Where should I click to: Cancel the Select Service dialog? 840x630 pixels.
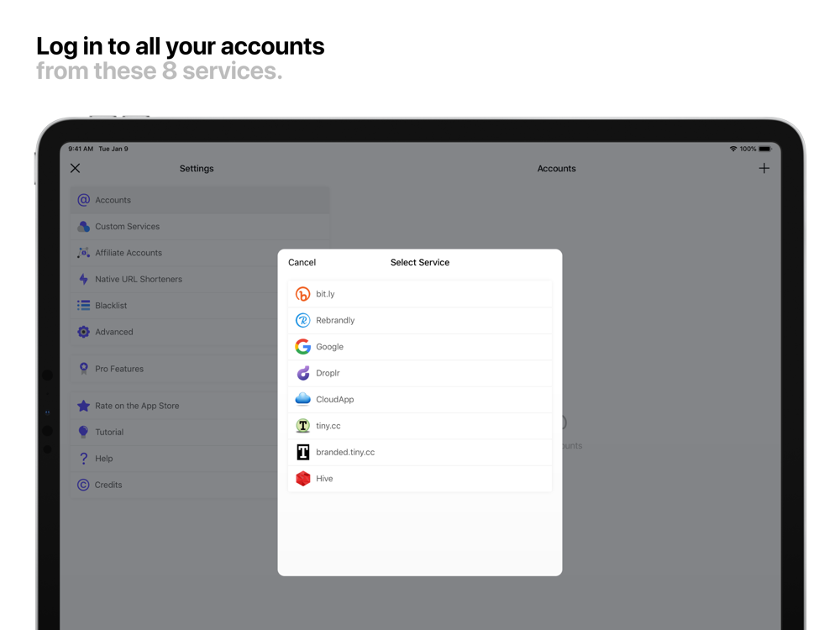[302, 262]
